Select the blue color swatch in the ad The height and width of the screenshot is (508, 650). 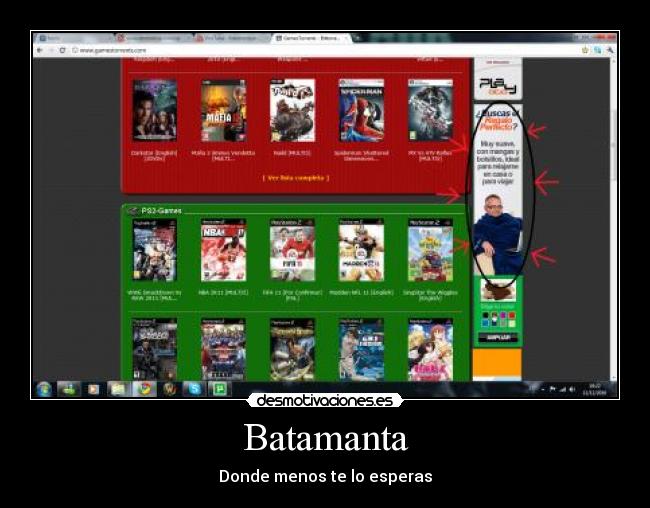[x=485, y=323]
